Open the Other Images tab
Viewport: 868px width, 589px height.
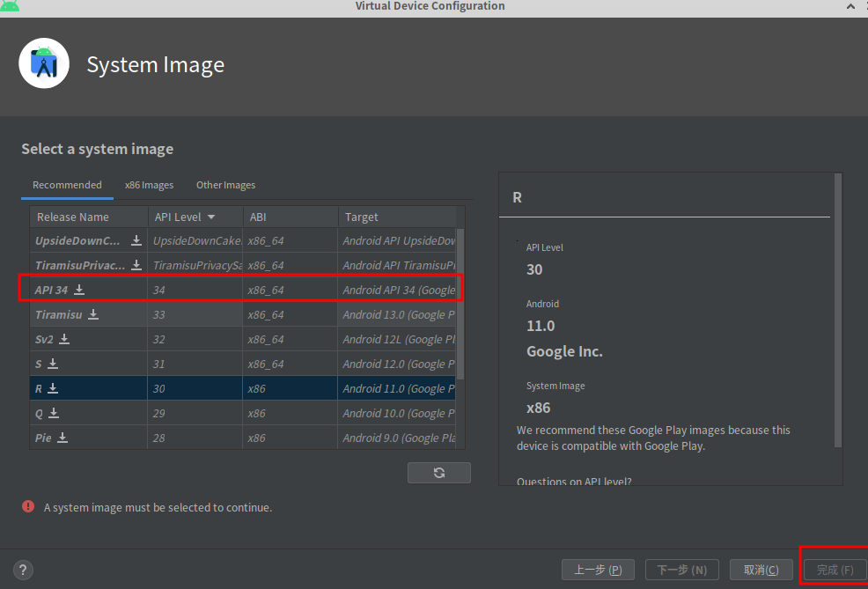pyautogui.click(x=226, y=185)
